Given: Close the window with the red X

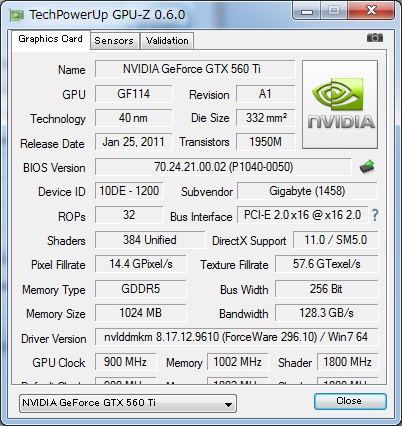Looking at the screenshot, I should coord(371,11).
